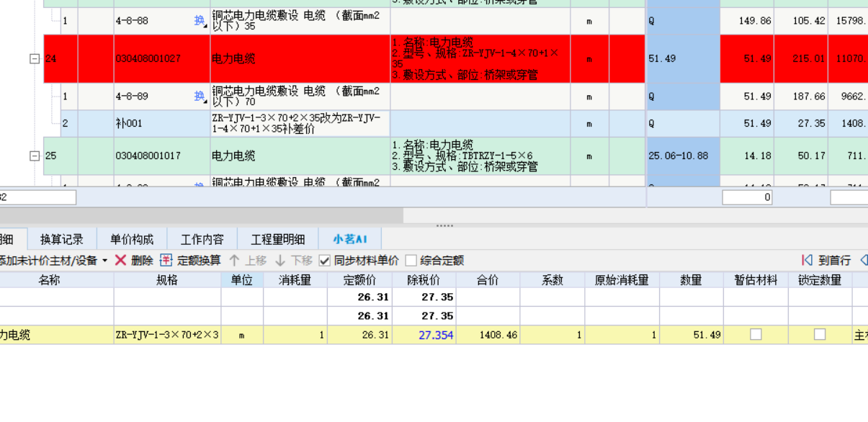Click the 名称 column header
The image size is (868, 422).
click(49, 280)
